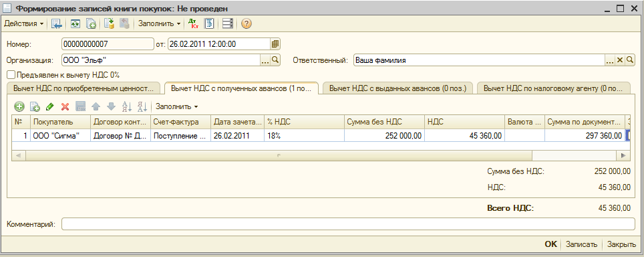Select the 18% VAT rate cell
Viewport: 644px width, 257px height.
[x=304, y=135]
